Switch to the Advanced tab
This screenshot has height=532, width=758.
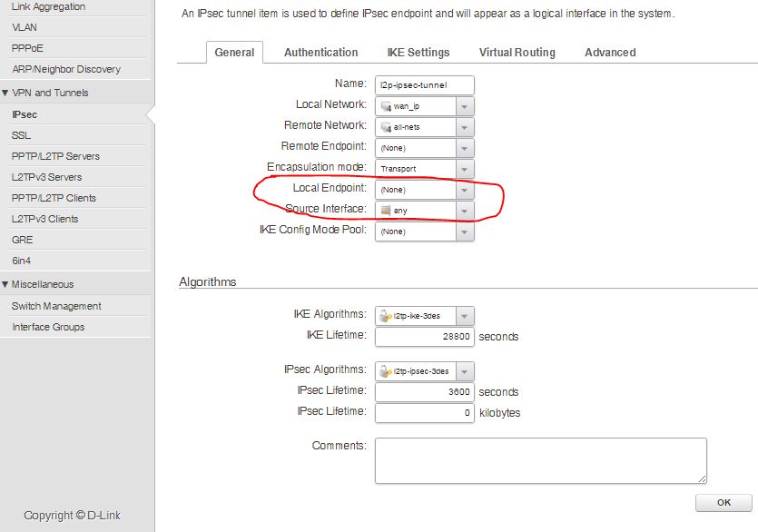click(610, 53)
